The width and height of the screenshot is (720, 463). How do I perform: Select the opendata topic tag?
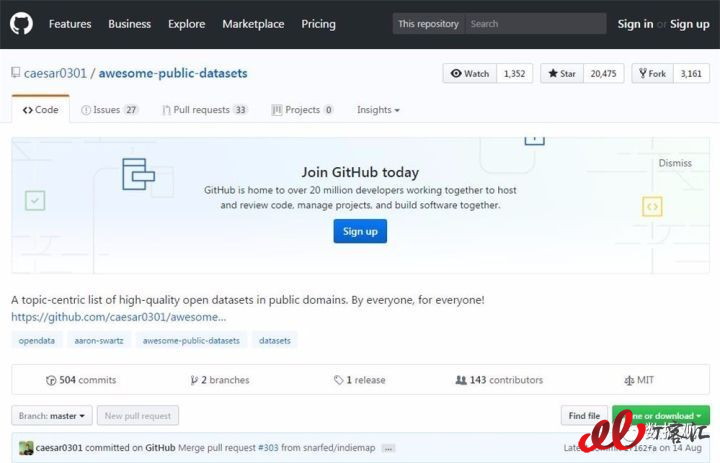click(37, 340)
